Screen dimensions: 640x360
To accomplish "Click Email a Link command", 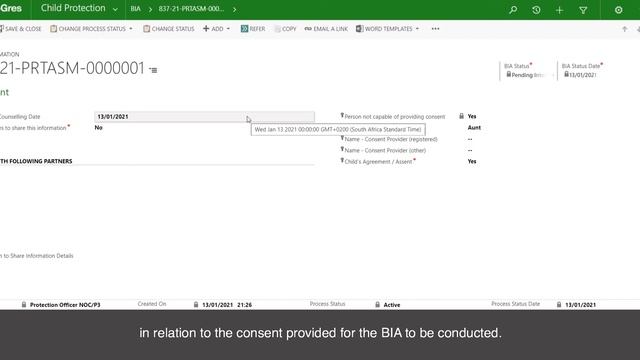I will [326, 29].
